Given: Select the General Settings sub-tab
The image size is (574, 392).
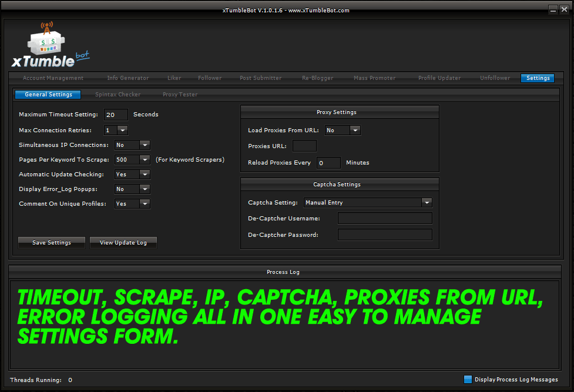Looking at the screenshot, I should [48, 95].
